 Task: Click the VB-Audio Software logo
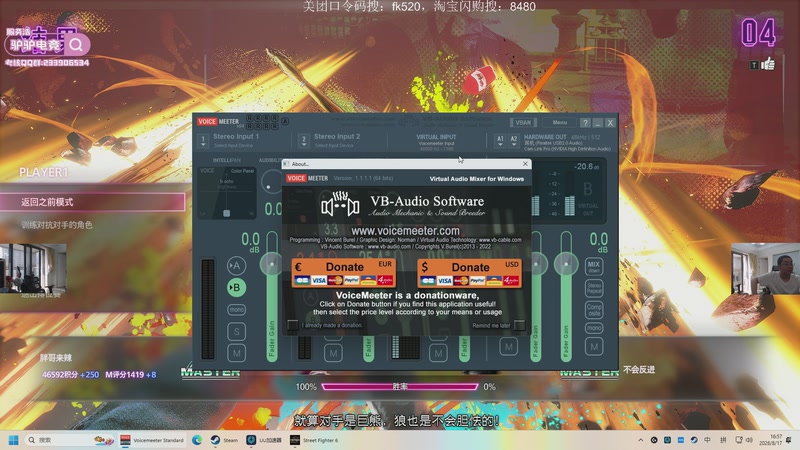[x=403, y=205]
